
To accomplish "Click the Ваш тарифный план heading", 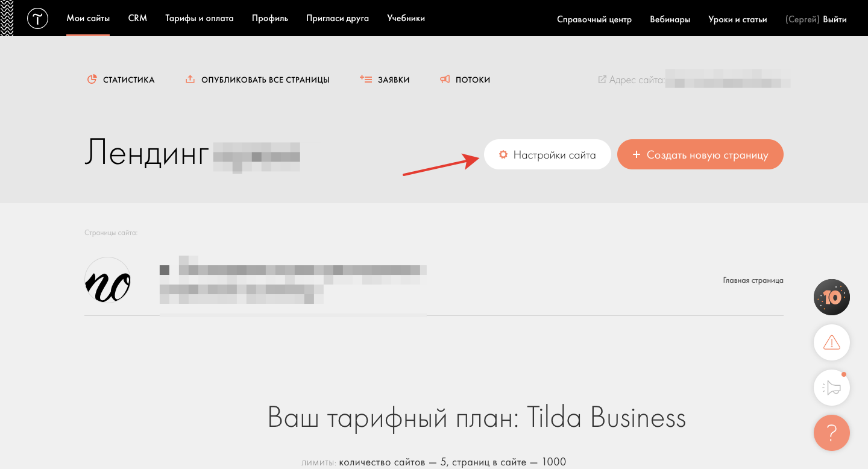I will coord(477,418).
